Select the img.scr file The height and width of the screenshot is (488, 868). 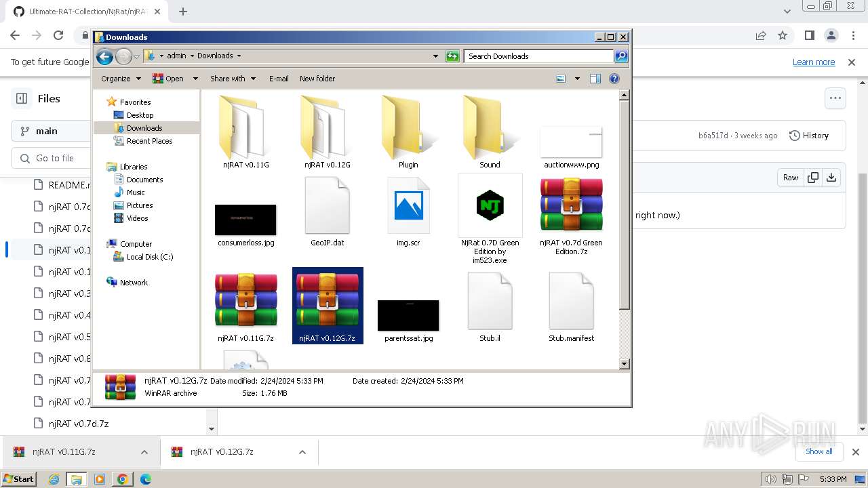(x=408, y=211)
